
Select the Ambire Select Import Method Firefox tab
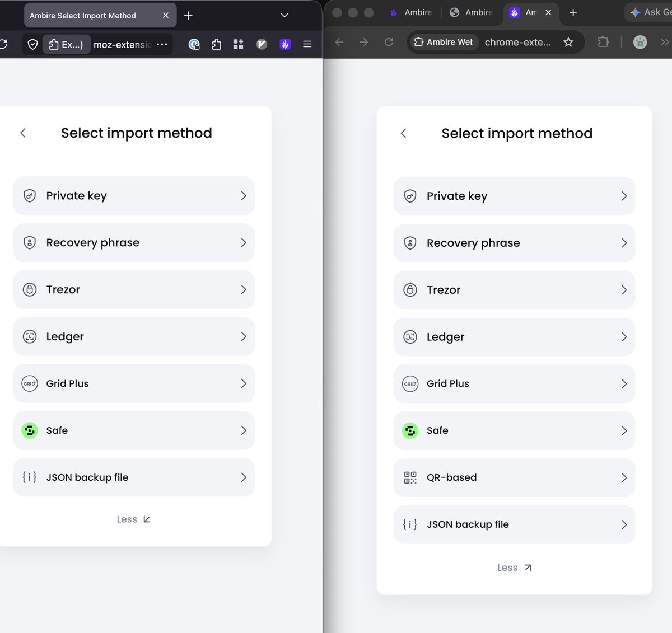click(100, 16)
